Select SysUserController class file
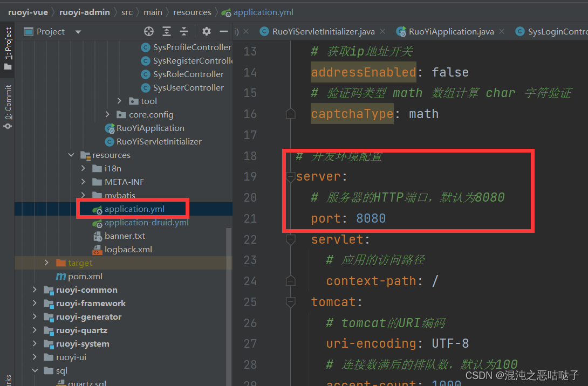The width and height of the screenshot is (588, 386). click(188, 88)
